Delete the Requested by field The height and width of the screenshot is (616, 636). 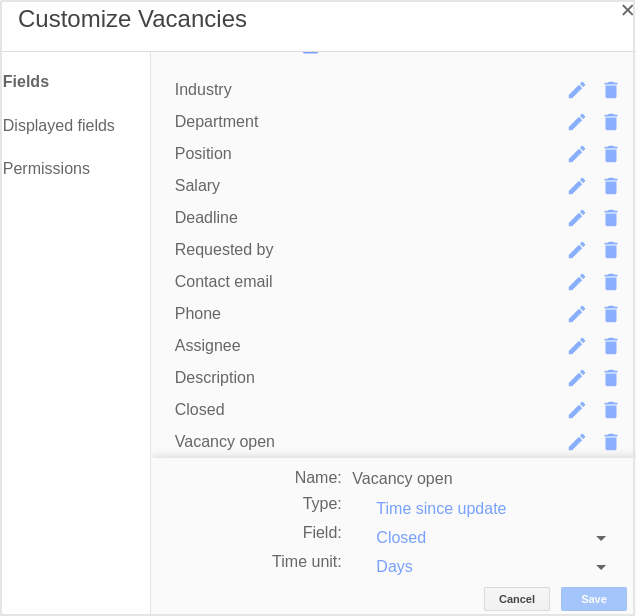[610, 250]
